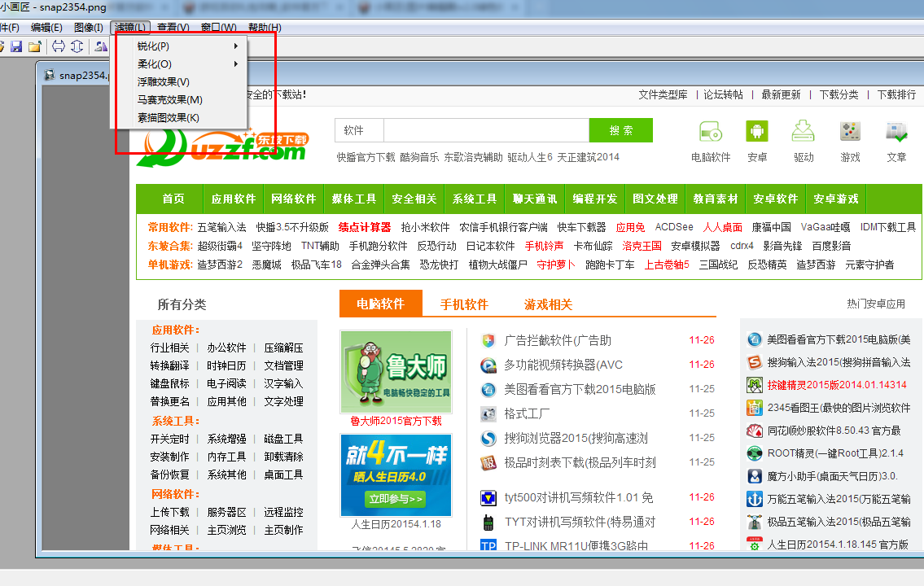Click the vertical flip double-arrow icon
Screen dimensions: 924x586
77,46
